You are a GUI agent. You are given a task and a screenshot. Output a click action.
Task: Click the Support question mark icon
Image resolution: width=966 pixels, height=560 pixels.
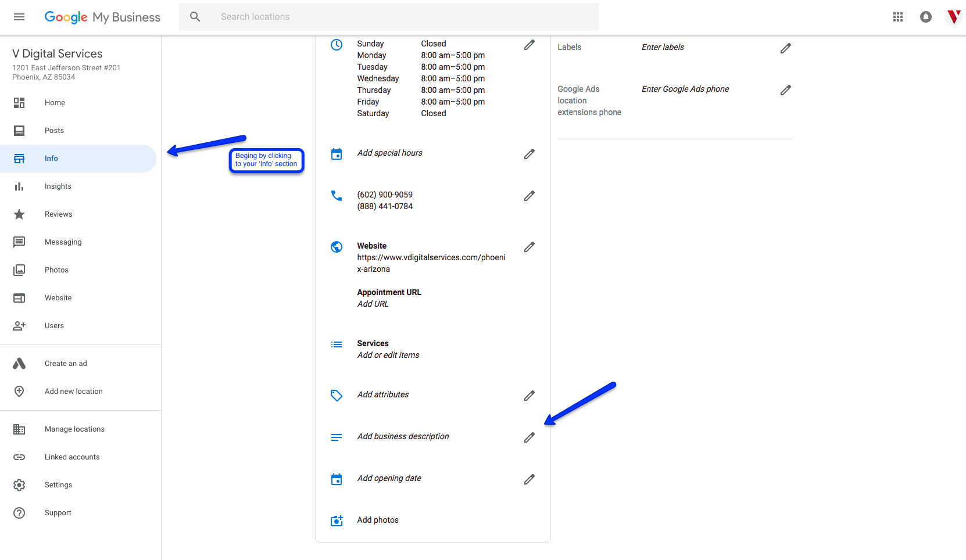click(19, 513)
